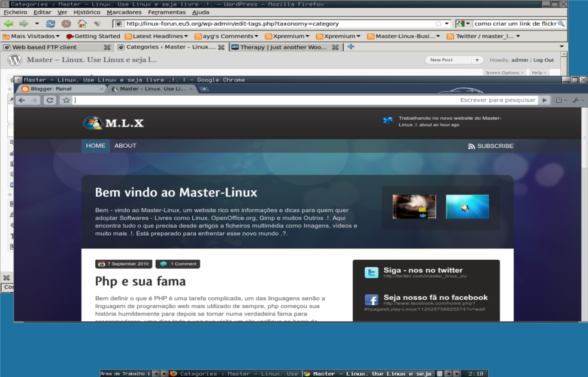Open Chrome wrench settings menu
588x377 pixels.
577,100
